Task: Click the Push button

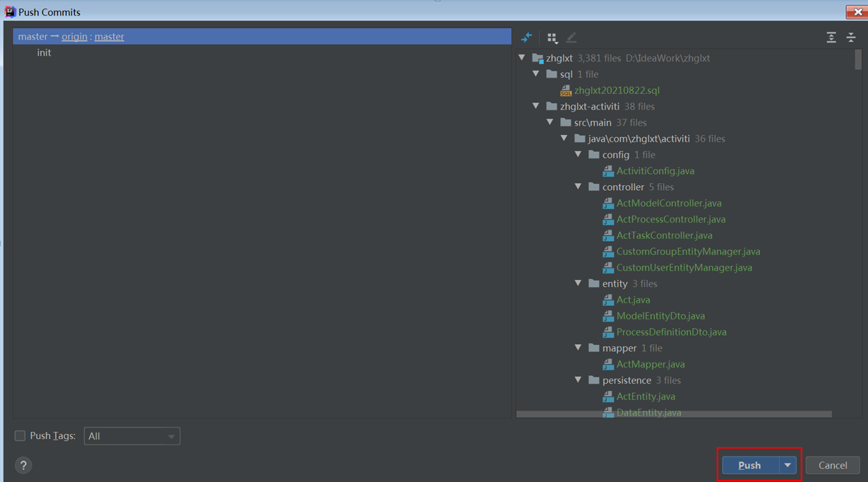Action: click(749, 465)
